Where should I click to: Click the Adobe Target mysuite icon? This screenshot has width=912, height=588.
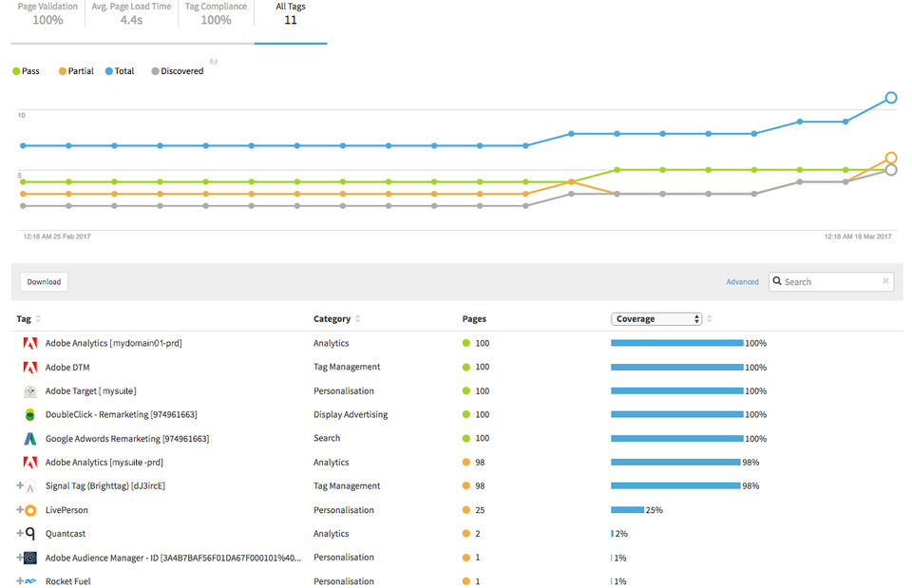click(x=30, y=390)
